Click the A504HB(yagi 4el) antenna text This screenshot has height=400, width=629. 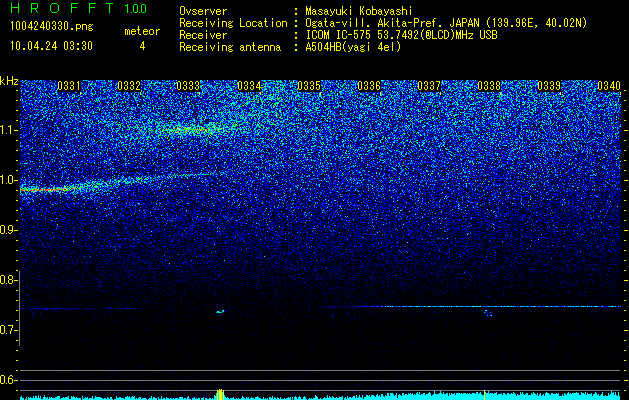click(x=353, y=47)
